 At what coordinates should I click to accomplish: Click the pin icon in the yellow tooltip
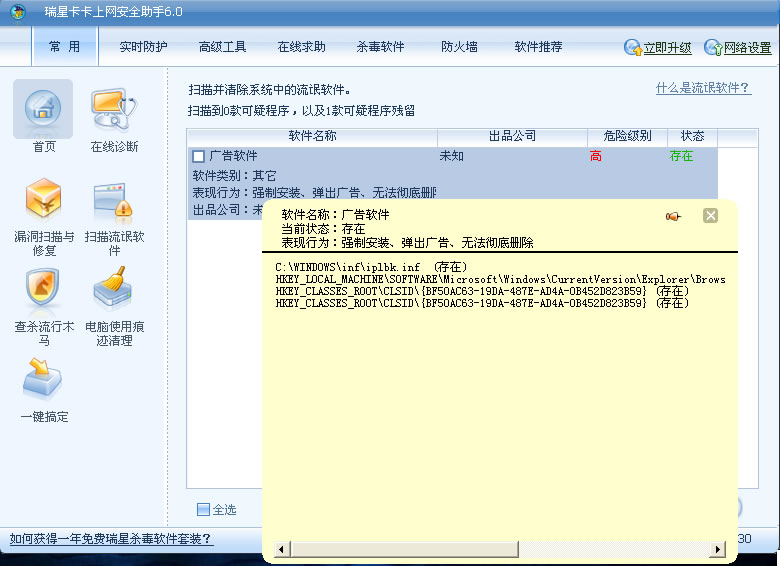(x=673, y=216)
